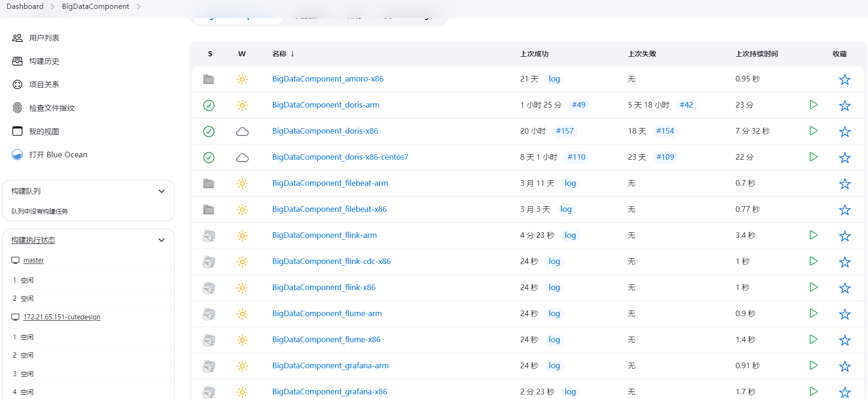This screenshot has height=399, width=868.
Task: Click the cloudy weather icon of doris-x86-centos7
Action: point(242,157)
